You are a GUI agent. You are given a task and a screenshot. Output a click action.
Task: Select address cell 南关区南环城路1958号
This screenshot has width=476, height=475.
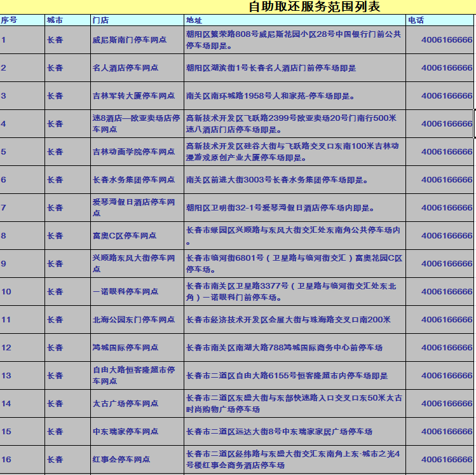(x=269, y=96)
